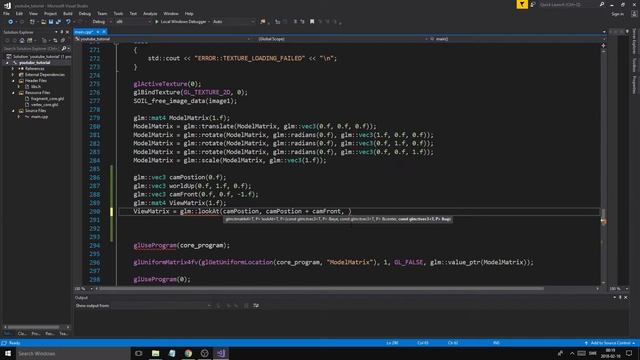Screen dimensions: 640x360
Task: Toggle word wrap icon in Output toolbar
Action: tap(256, 306)
